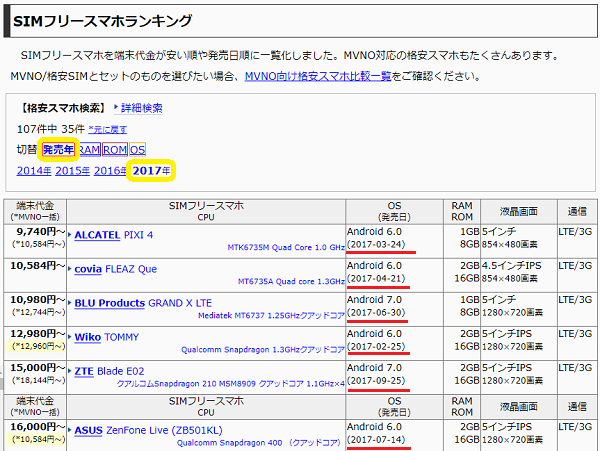Open the Wiko brand link
The image size is (600, 451).
tap(88, 337)
